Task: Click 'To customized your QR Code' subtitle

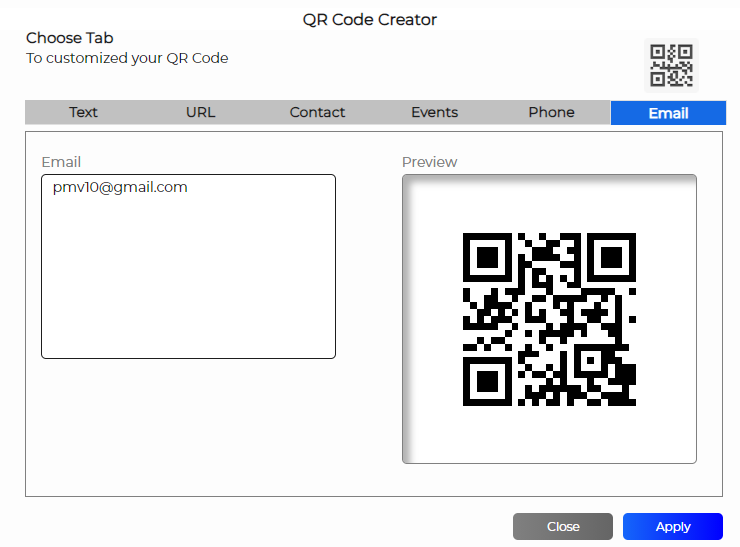Action: point(127,58)
